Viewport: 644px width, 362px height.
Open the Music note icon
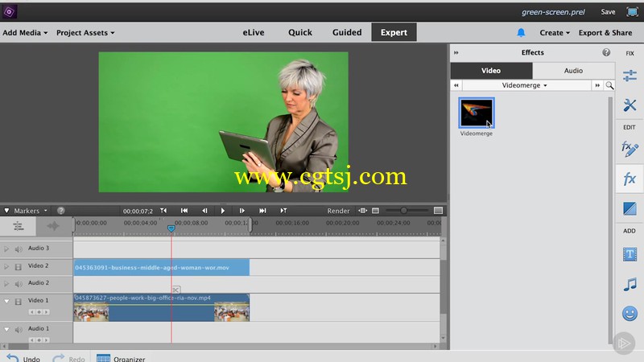(x=630, y=284)
